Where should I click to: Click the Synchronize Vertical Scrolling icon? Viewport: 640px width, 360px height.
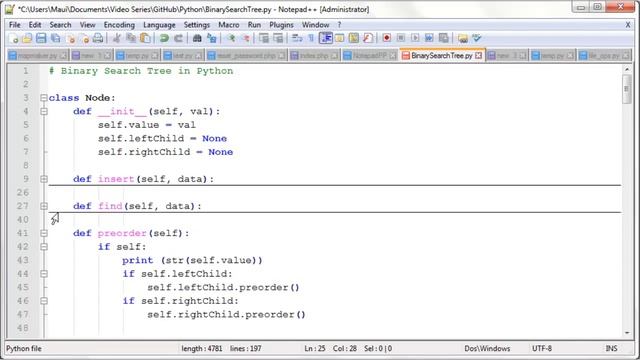point(264,38)
